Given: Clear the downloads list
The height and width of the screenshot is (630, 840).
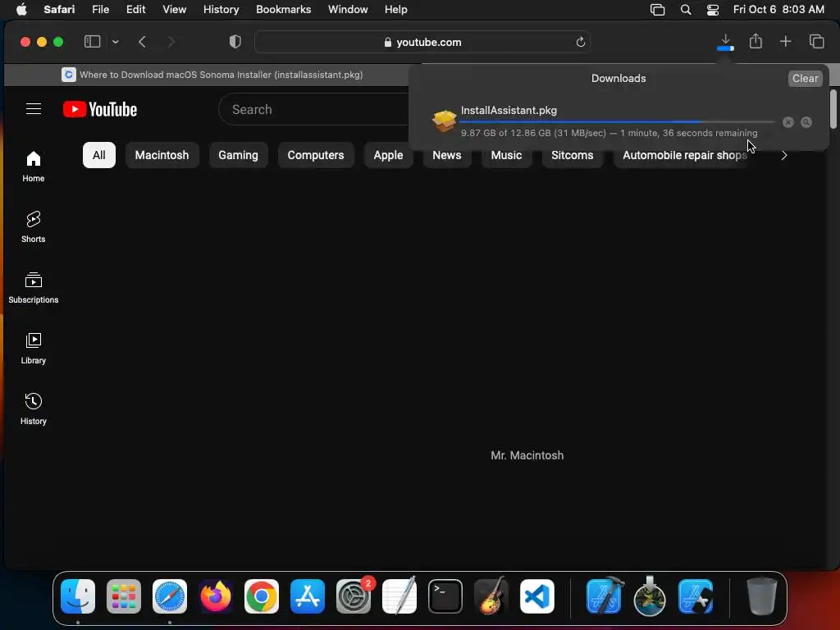Looking at the screenshot, I should coord(805,78).
